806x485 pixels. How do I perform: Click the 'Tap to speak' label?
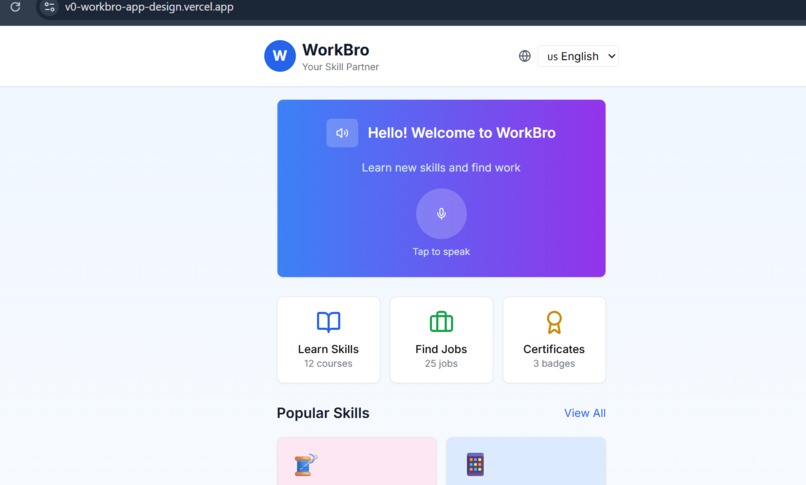click(x=441, y=252)
